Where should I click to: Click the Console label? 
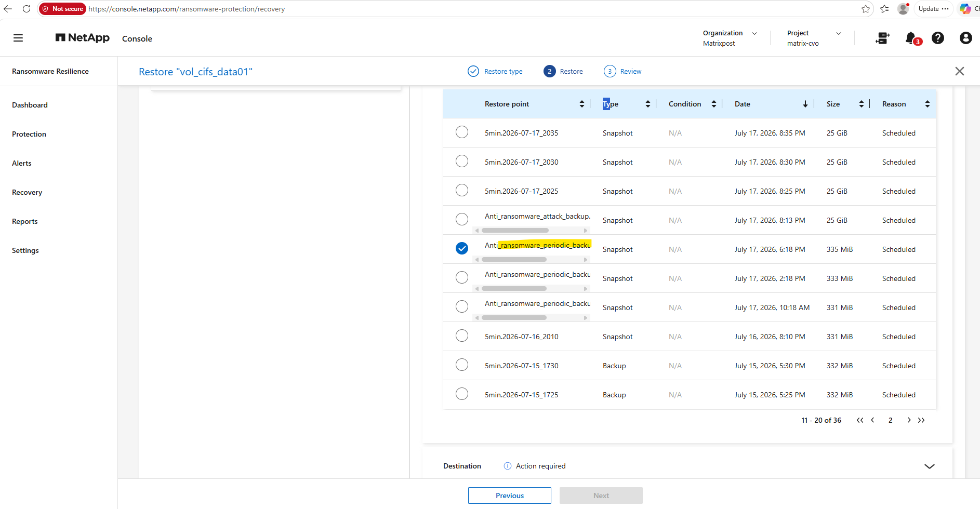(137, 38)
